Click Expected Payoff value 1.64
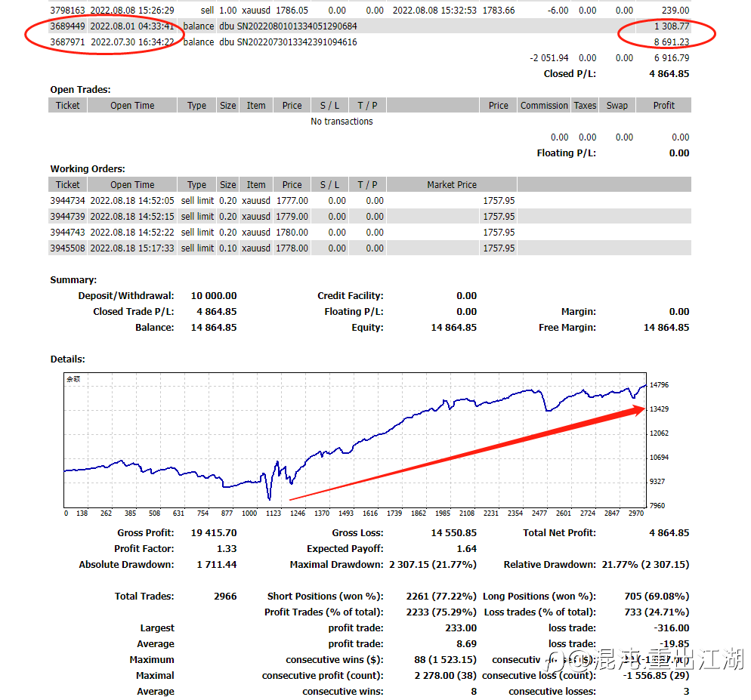The image size is (751, 700). pos(466,548)
